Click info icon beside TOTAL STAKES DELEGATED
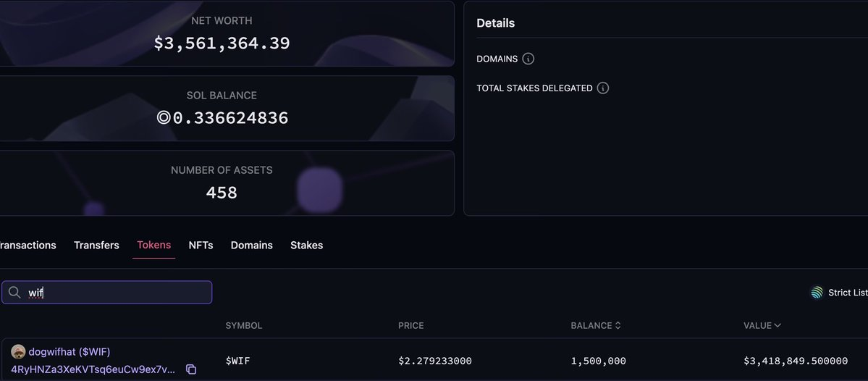Viewport: 868px width, 381px height. coord(603,88)
